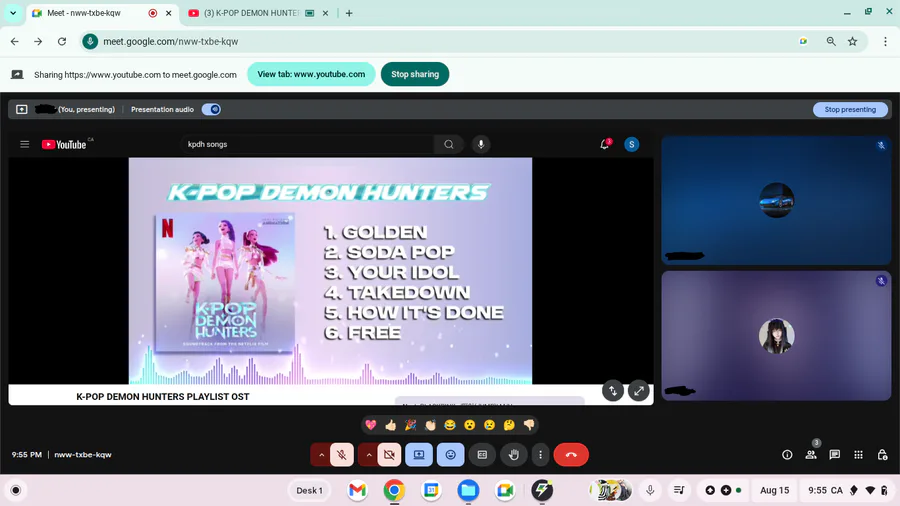Click Stop presenting button
Image resolution: width=900 pixels, height=506 pixels.
[x=850, y=110]
